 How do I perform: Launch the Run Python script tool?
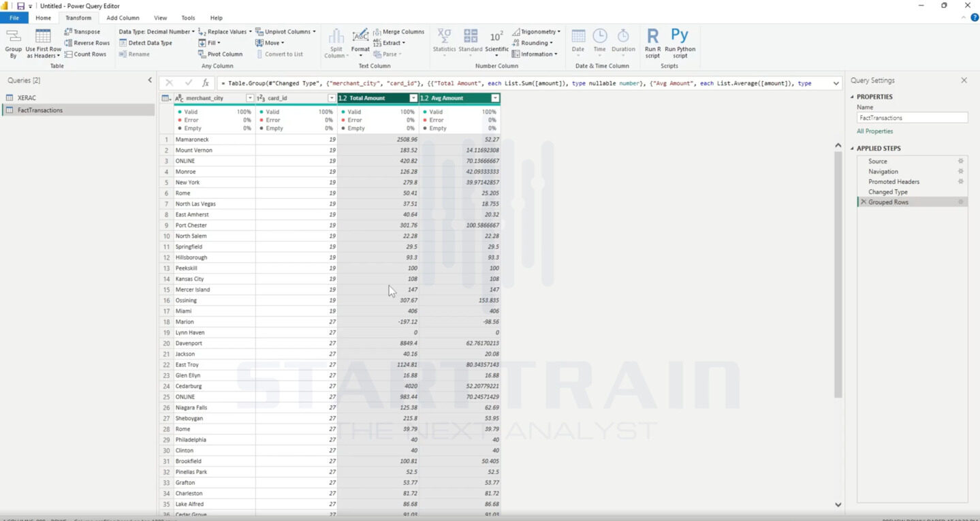point(680,43)
